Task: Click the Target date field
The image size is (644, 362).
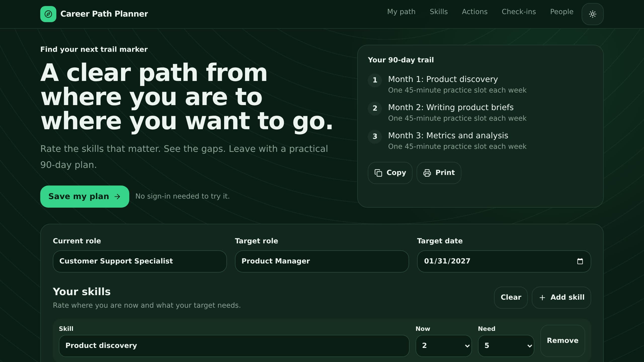Action: [x=504, y=261]
